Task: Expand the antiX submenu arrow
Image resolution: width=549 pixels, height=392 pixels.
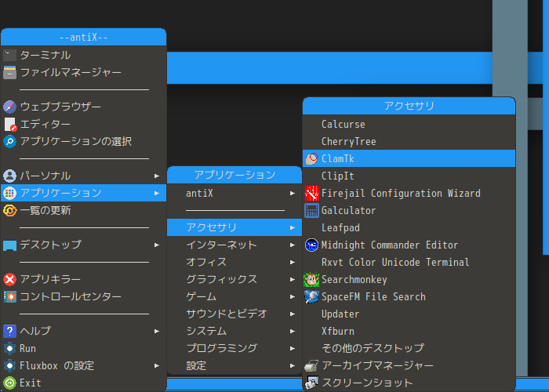Action: [293, 193]
